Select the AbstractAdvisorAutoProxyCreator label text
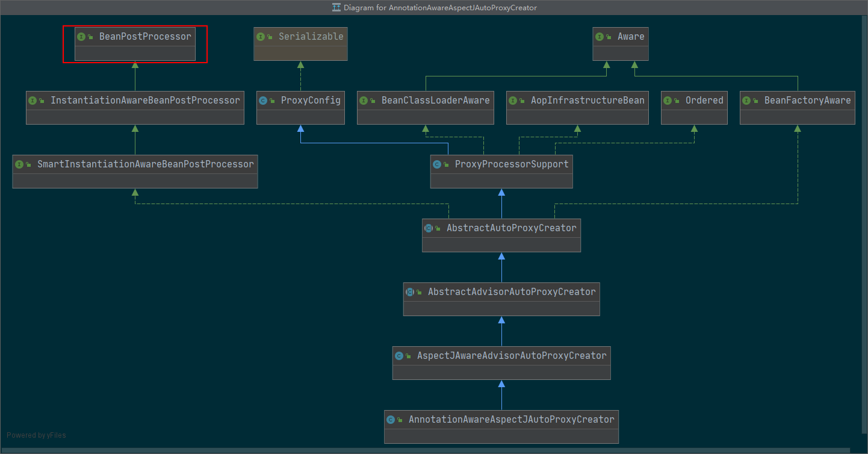This screenshot has width=868, height=454. [x=512, y=292]
